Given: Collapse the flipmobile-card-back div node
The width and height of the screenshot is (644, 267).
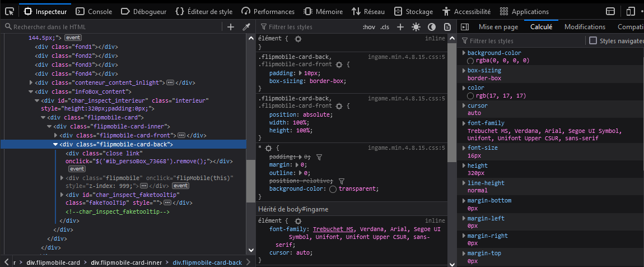Looking at the screenshot, I should 55,144.
